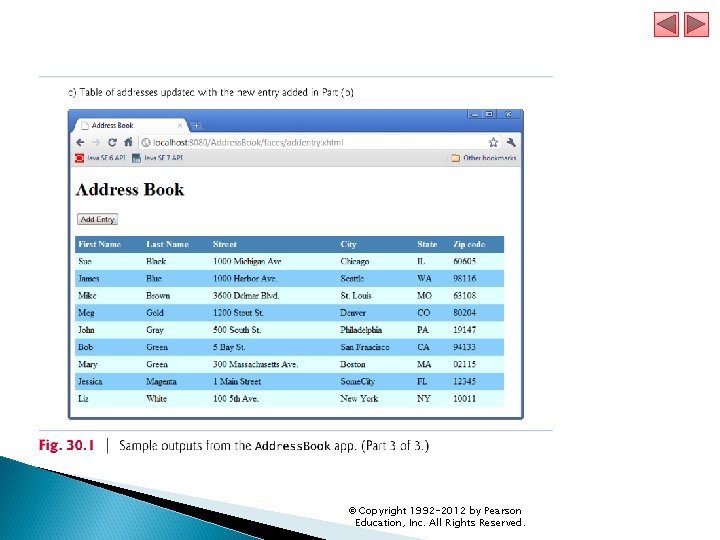The height and width of the screenshot is (540, 720).
Task: Click the Address Book page heading
Action: pyautogui.click(x=130, y=190)
